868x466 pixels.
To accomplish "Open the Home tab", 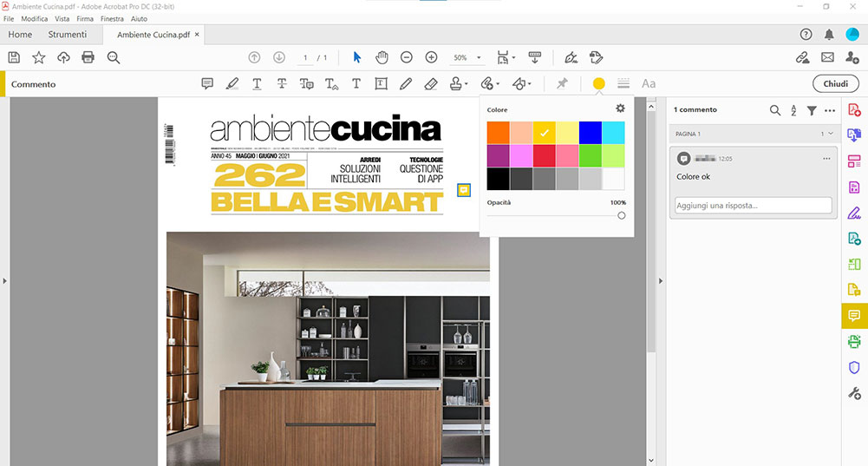I will tap(20, 35).
